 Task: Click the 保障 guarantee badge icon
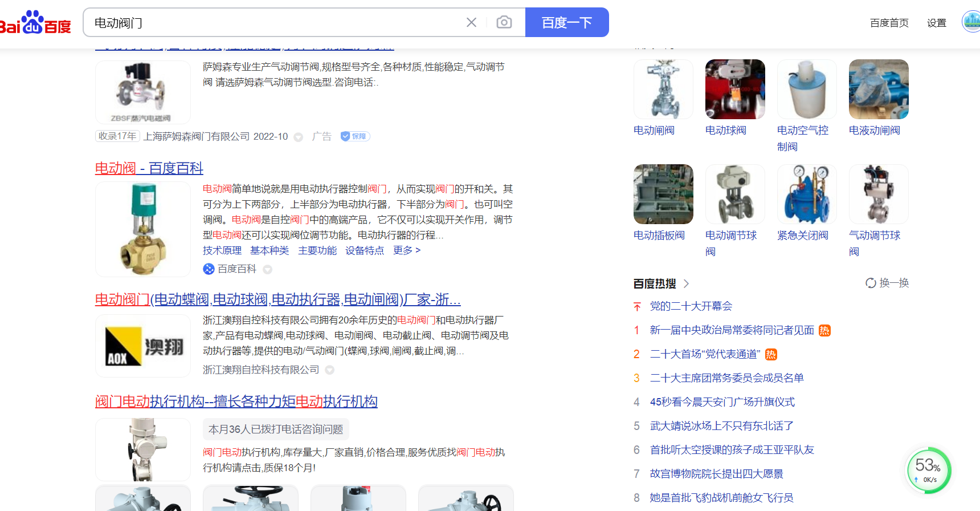click(x=355, y=136)
